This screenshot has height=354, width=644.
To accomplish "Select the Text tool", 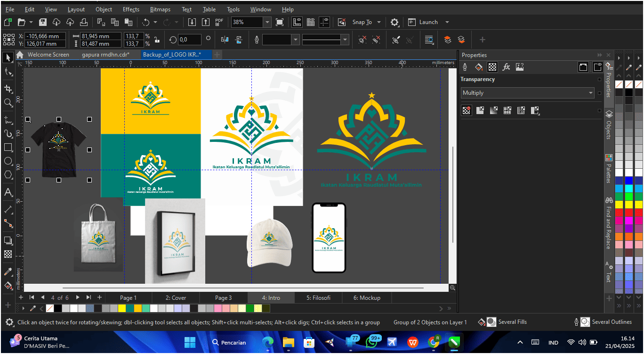I will [7, 192].
